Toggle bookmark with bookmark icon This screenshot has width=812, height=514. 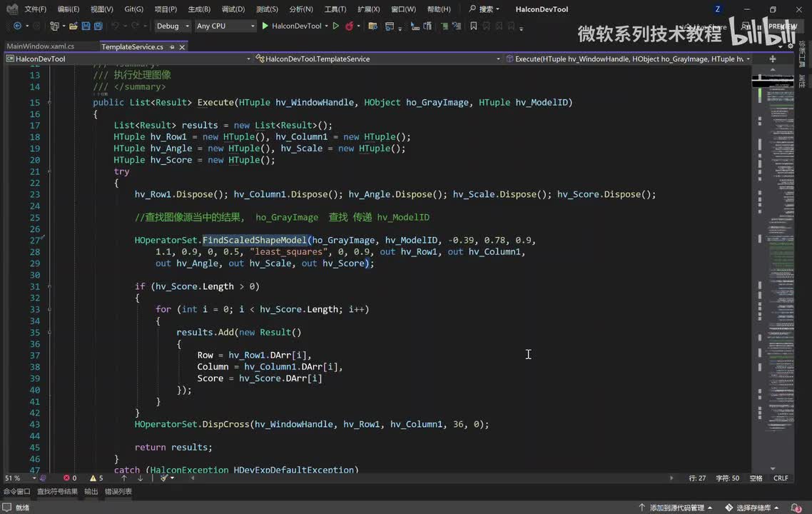click(473, 26)
